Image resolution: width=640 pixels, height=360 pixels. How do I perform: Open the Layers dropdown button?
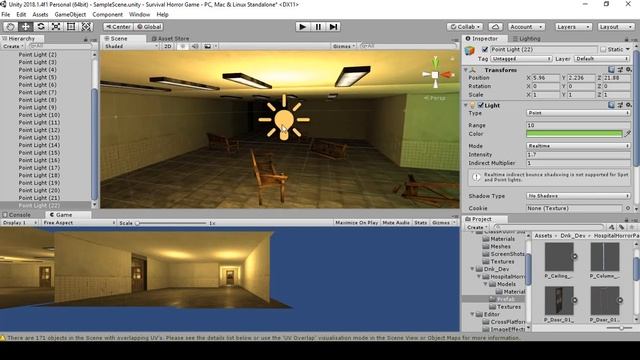(573, 27)
